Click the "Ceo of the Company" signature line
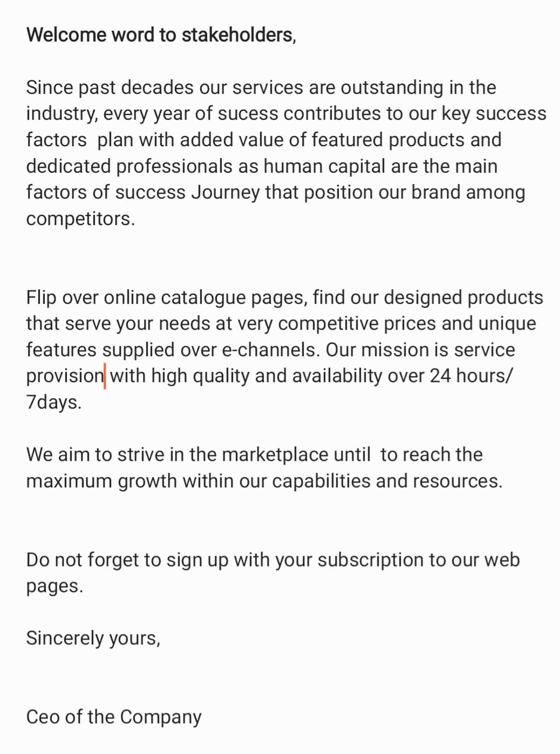Image resolution: width=560 pixels, height=754 pixels. [x=113, y=717]
